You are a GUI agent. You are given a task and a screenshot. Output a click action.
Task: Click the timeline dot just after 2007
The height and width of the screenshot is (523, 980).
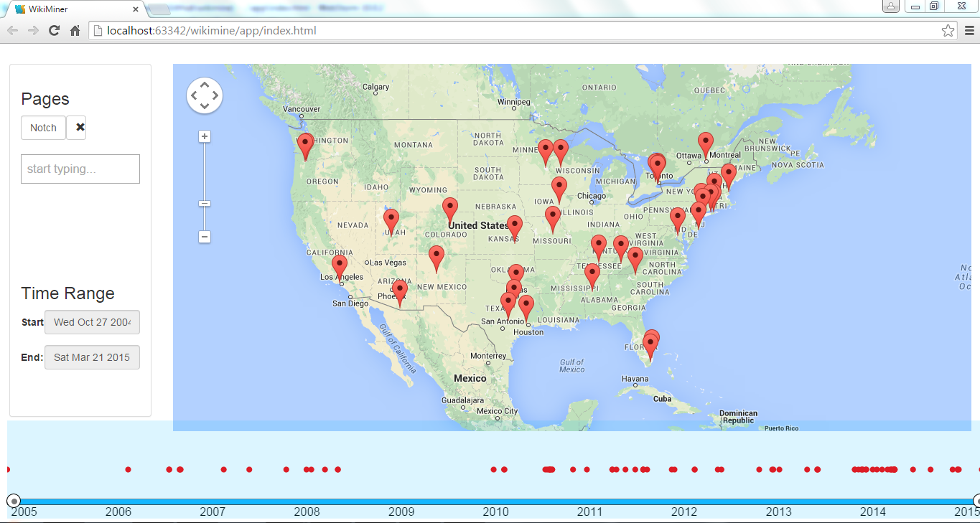click(x=224, y=469)
